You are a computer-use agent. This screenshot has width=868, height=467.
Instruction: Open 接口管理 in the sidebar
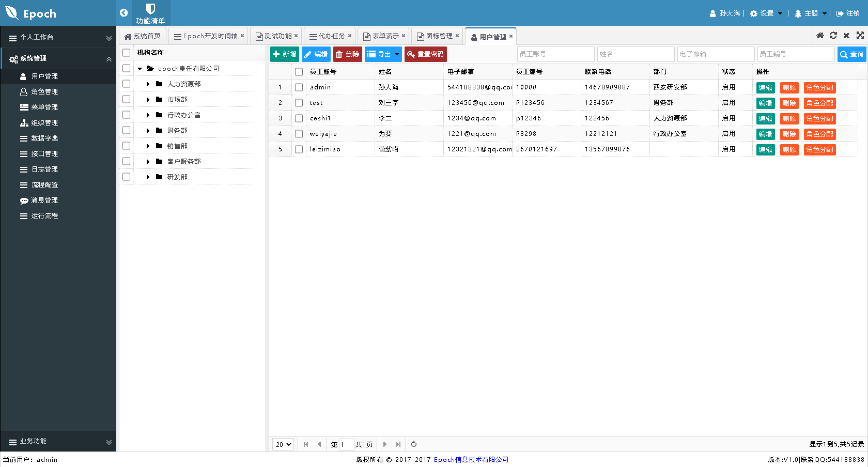[x=58, y=154]
